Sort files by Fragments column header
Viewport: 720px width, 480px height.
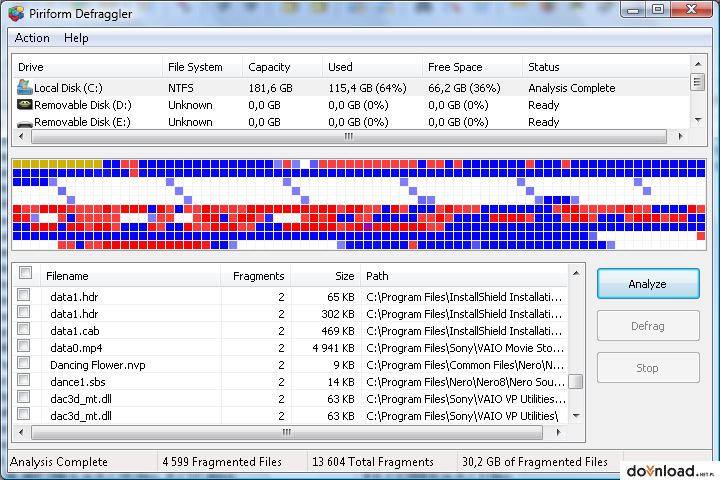coord(256,276)
